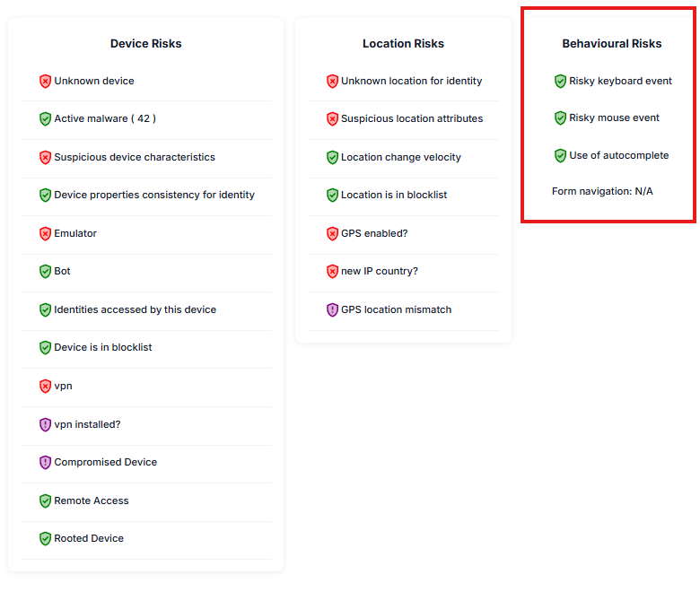700x592 pixels.
Task: Click the Remote Access risk label
Action: tap(91, 501)
